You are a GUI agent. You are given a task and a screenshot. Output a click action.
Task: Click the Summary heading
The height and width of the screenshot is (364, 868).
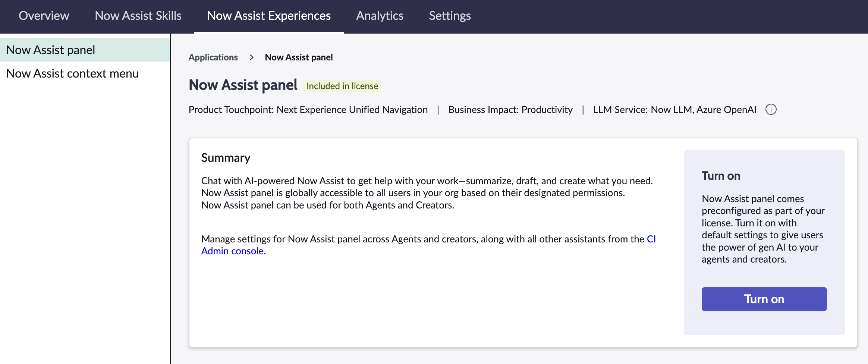coord(226,158)
